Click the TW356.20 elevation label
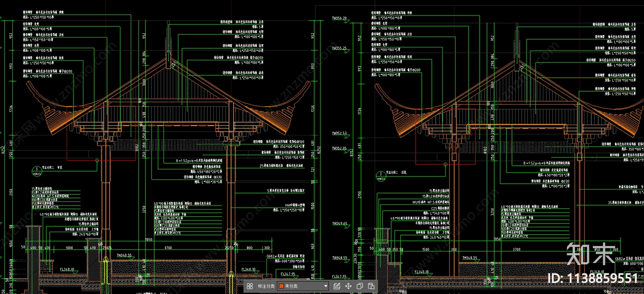 click(339, 18)
